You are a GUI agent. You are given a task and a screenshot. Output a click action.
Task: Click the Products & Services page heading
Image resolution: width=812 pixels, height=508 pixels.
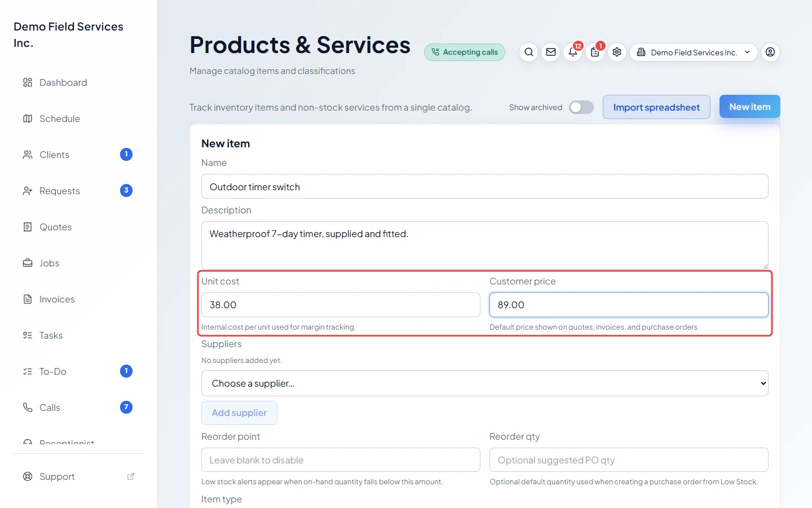(300, 45)
